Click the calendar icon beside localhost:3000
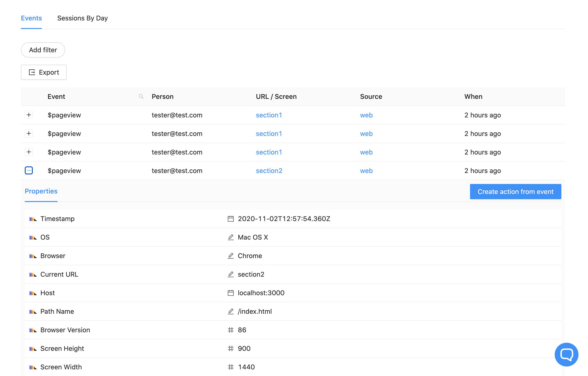Viewport: 588px width, 376px height. pyautogui.click(x=230, y=293)
